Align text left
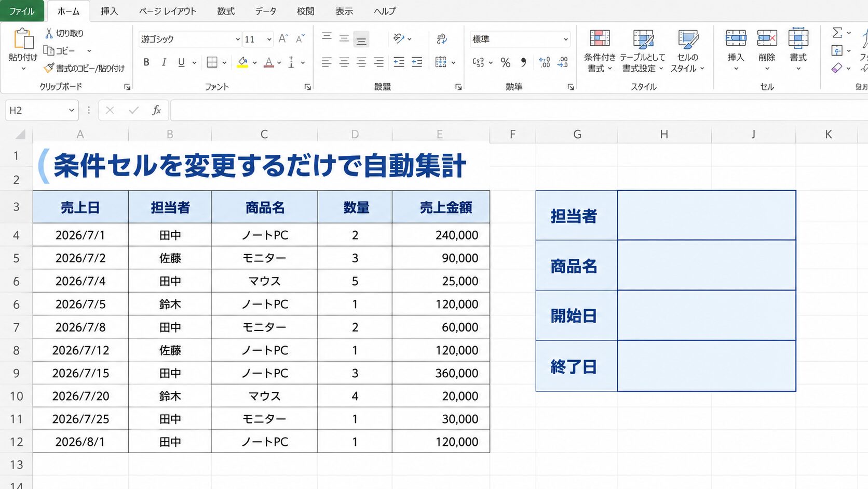 327,62
